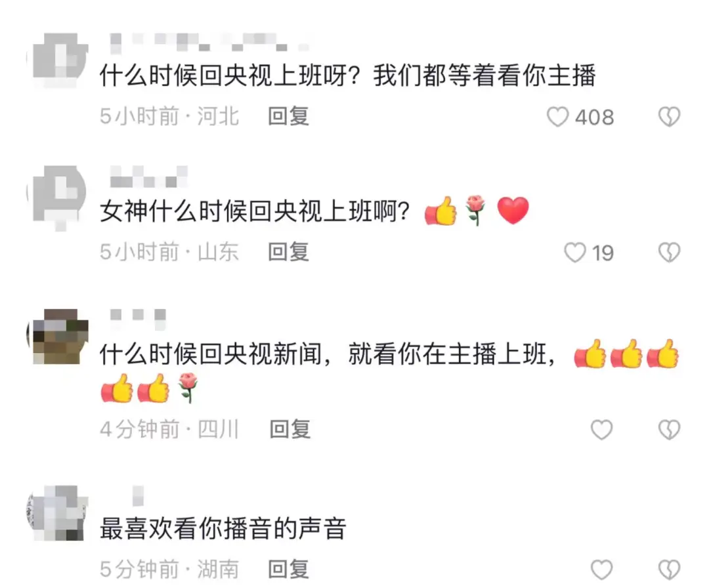Image resolution: width=709 pixels, height=588 pixels.
Task: Open the third commenter's avatar from 四川
Action: pyautogui.click(x=58, y=337)
